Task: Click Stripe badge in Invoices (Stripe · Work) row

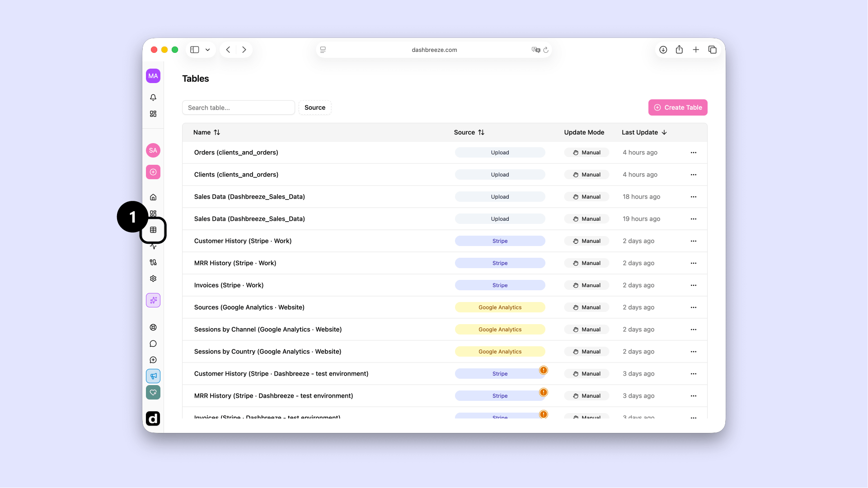Action: pos(500,285)
